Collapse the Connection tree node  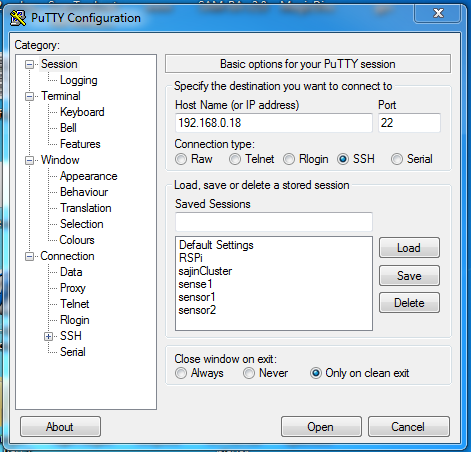tap(30, 257)
